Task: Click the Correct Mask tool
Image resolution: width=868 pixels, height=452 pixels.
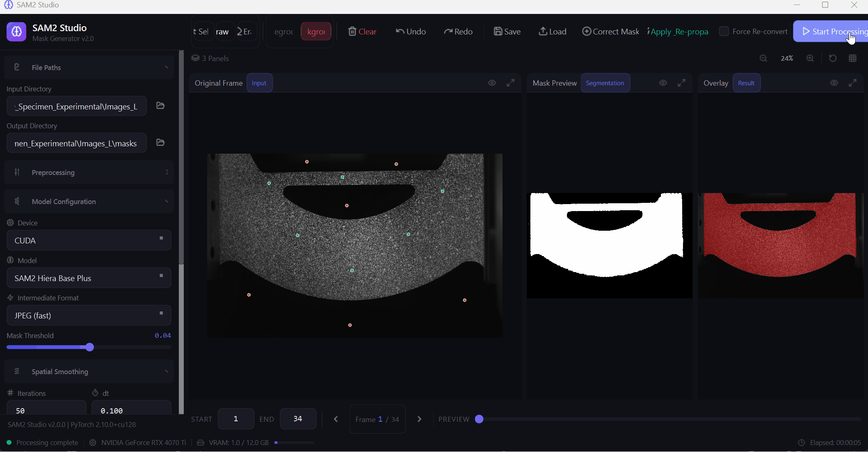Action: (610, 31)
